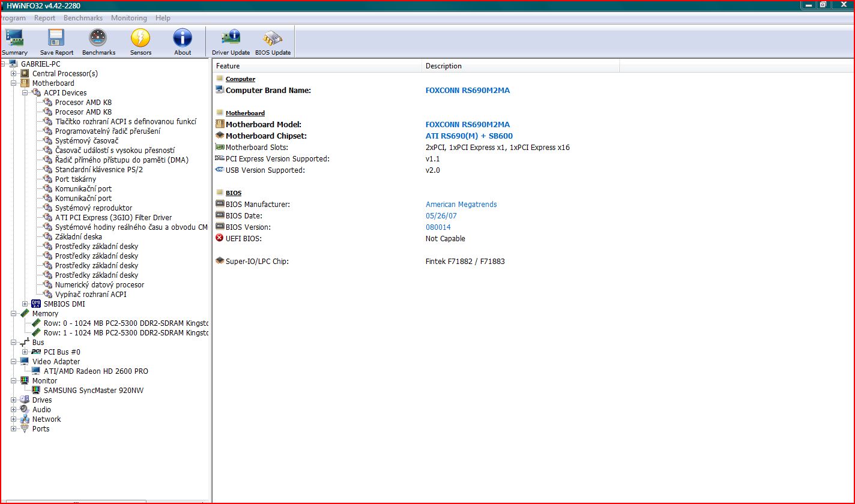This screenshot has height=504, width=855.
Task: Collapse the ACPI Devices tree node
Action: [x=25, y=93]
